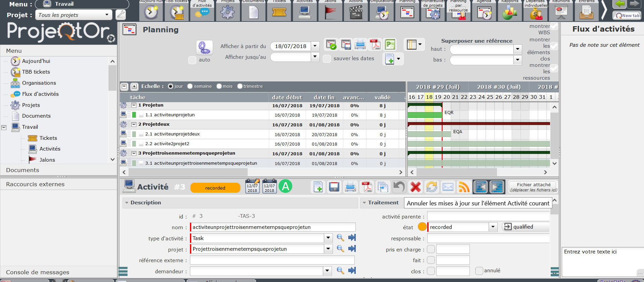644x282 pixels.
Task: Open Organisations in the left menu
Action: tap(39, 83)
